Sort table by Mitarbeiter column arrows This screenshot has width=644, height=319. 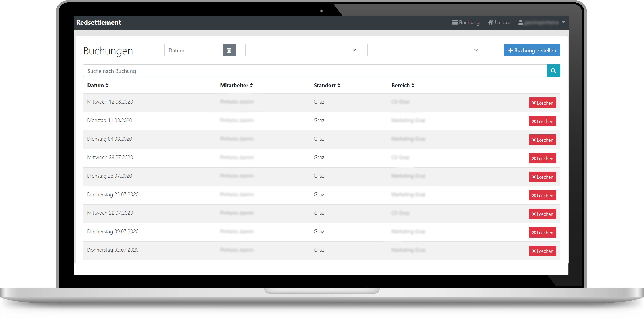(251, 85)
